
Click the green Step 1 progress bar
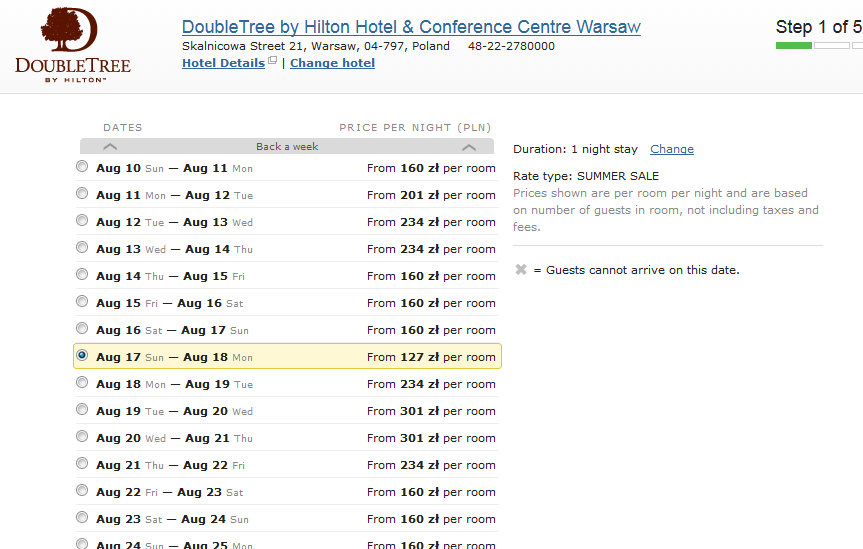(x=794, y=46)
